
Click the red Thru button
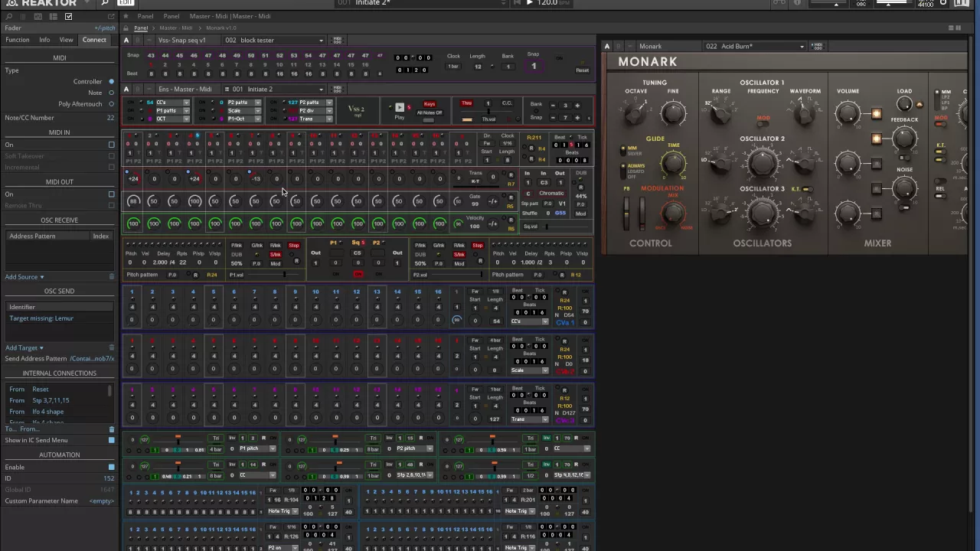[x=466, y=103]
